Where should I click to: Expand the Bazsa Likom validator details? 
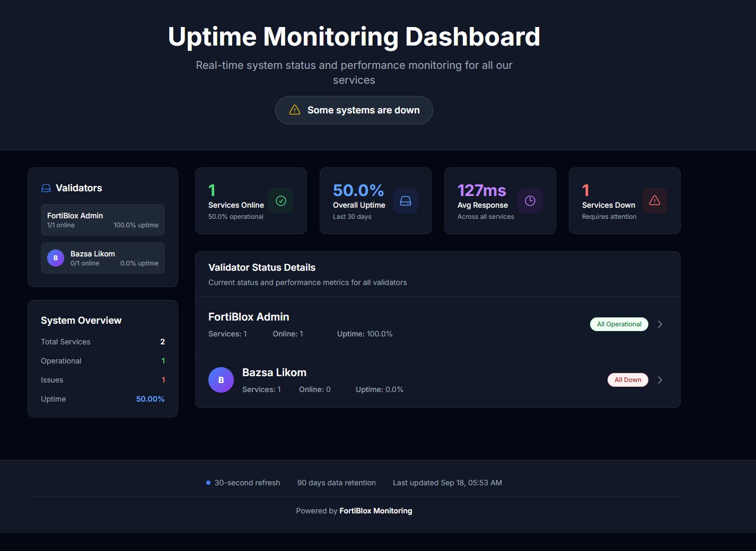pyautogui.click(x=660, y=380)
